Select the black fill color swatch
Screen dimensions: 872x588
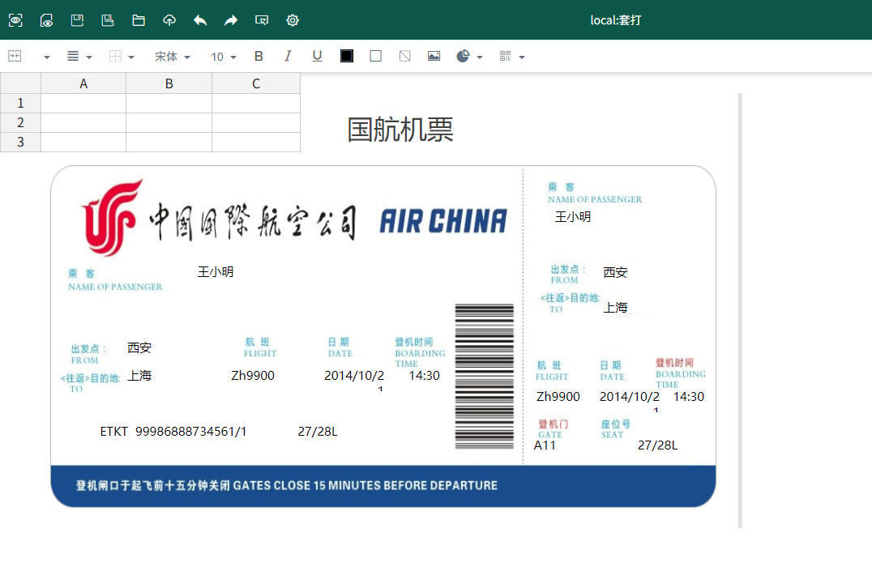tap(347, 56)
